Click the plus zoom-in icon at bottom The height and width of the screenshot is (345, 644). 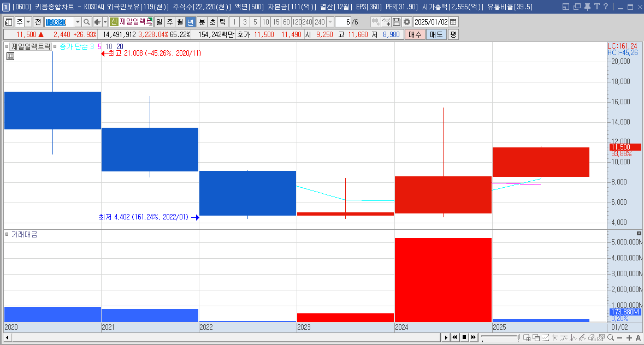(x=629, y=337)
